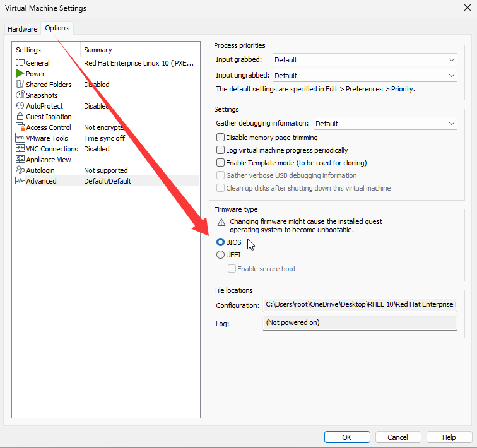The height and width of the screenshot is (448, 477).
Task: Enable Disable memory page trimming checkbox
Action: click(x=221, y=138)
